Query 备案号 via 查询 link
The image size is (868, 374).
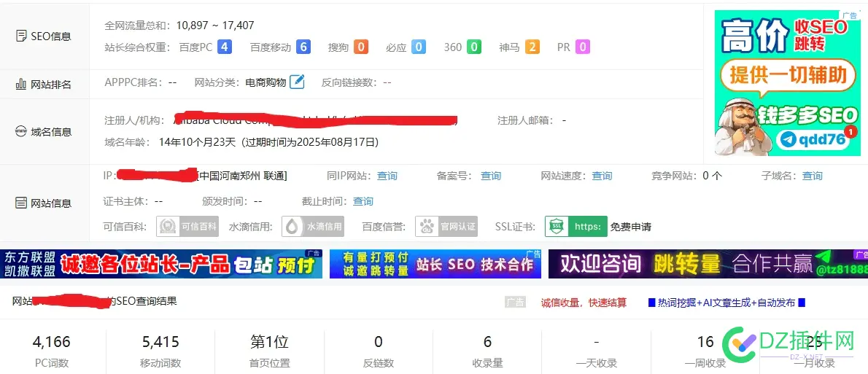click(x=490, y=176)
